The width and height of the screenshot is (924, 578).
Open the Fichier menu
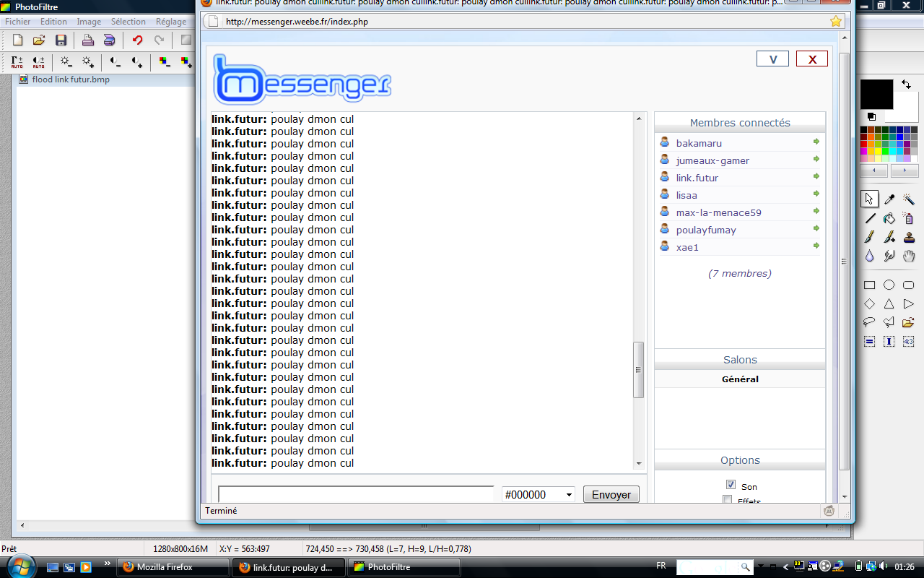(18, 22)
